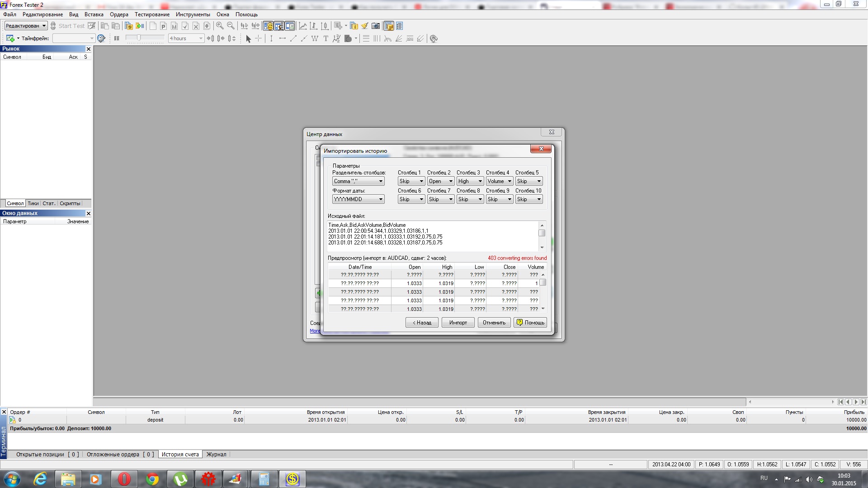The width and height of the screenshot is (868, 488).
Task: Open the Столбец 8 dropdown
Action: click(470, 199)
